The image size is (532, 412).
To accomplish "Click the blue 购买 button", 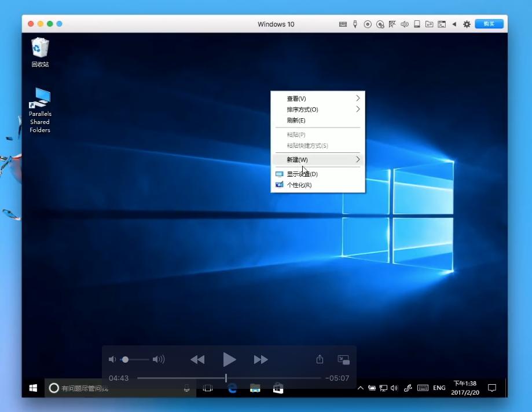I will tap(489, 24).
